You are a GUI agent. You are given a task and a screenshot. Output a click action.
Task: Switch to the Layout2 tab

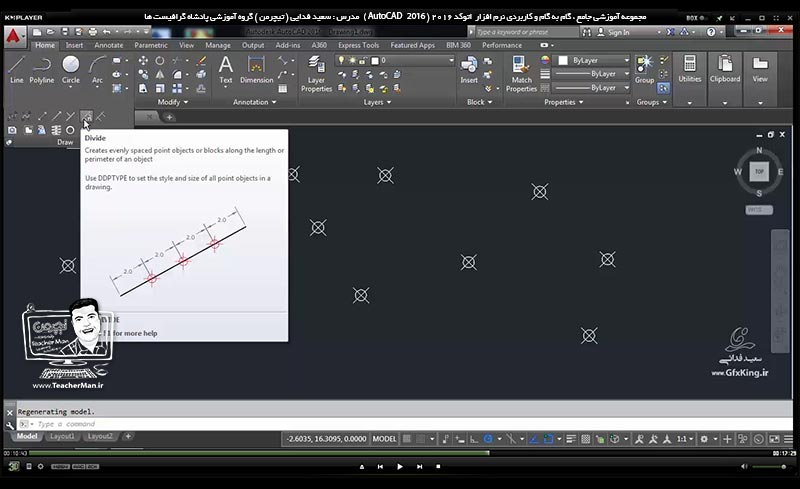click(x=100, y=436)
